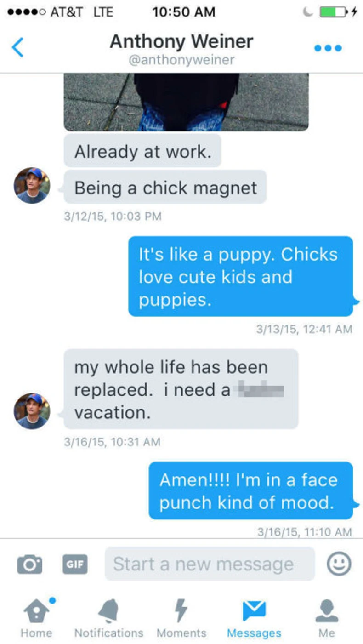Tap the 'Already at work.' message bubble
The height and width of the screenshot is (644, 363).
142,151
